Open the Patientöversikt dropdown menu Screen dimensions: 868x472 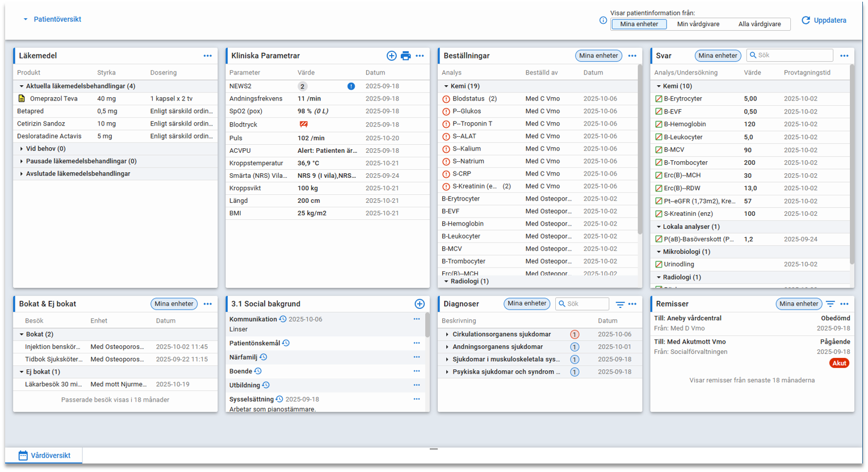tap(52, 19)
